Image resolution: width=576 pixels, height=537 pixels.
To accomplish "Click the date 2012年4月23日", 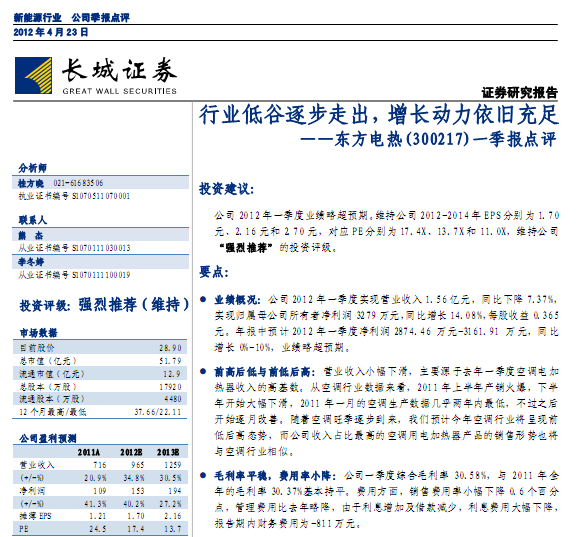I will (x=51, y=32).
